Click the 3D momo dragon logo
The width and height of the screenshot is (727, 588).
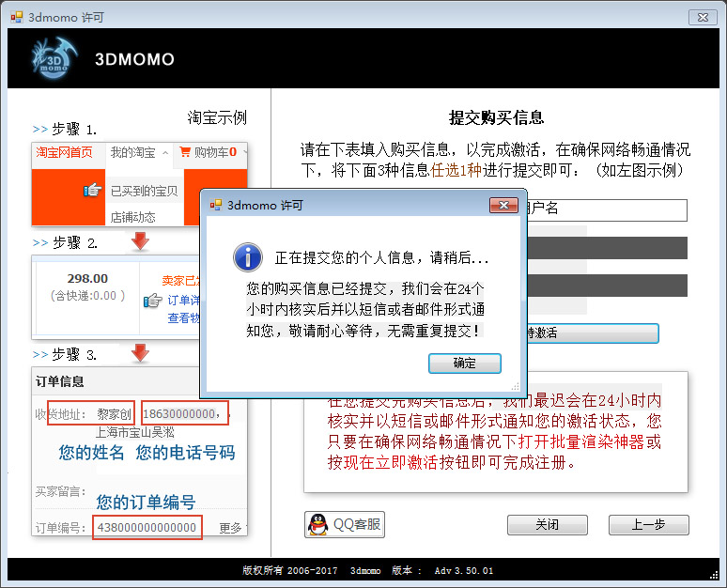[54, 58]
